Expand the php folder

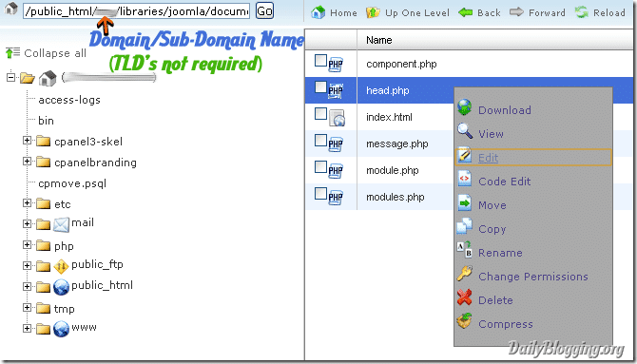(27, 244)
